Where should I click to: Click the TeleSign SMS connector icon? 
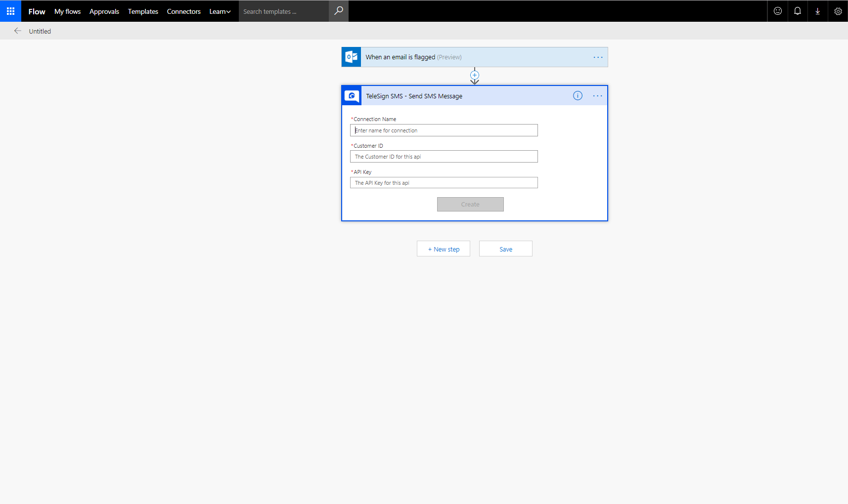[x=352, y=95]
